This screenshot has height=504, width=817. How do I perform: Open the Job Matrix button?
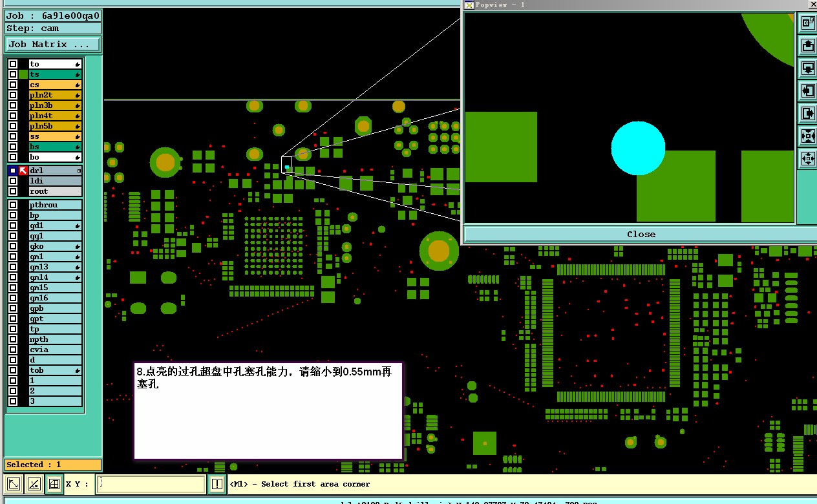[x=53, y=45]
